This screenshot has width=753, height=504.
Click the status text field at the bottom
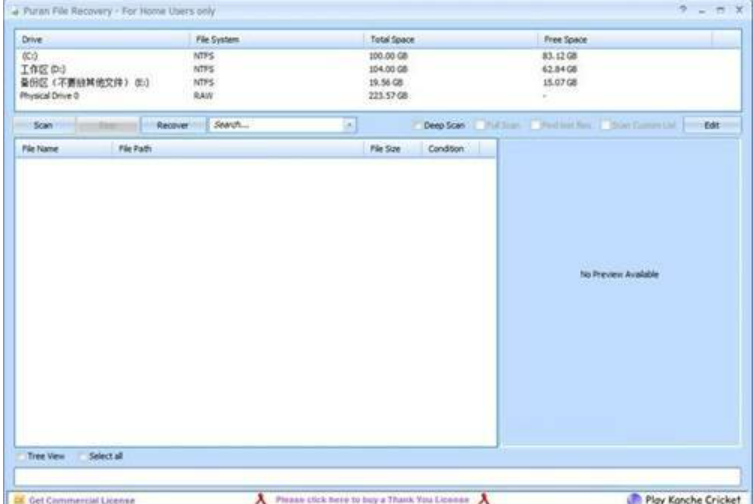(x=377, y=477)
